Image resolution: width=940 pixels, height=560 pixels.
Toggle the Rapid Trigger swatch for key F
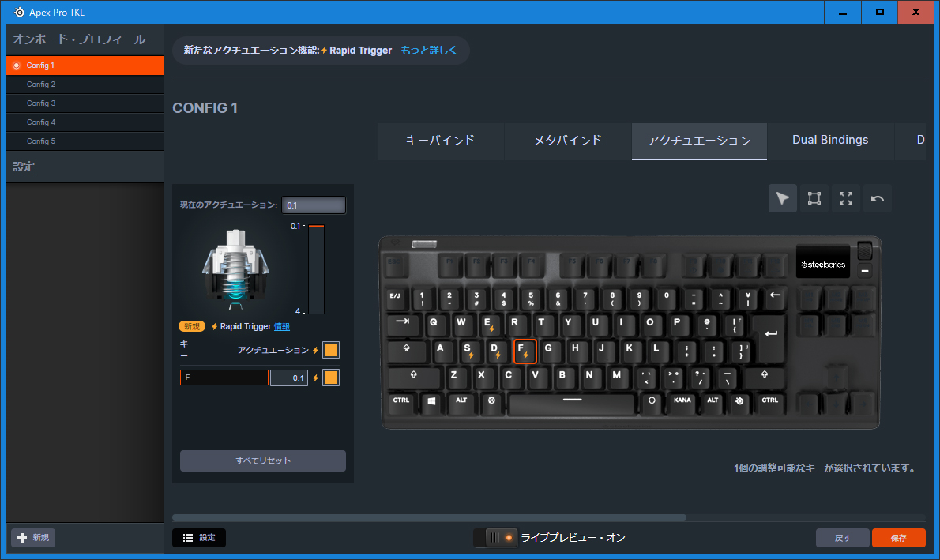331,378
